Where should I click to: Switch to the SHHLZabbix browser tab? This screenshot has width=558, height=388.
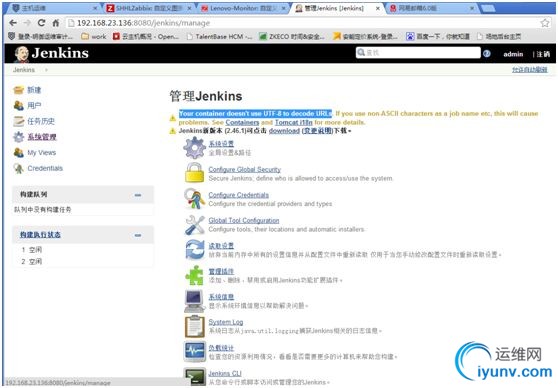pos(149,8)
